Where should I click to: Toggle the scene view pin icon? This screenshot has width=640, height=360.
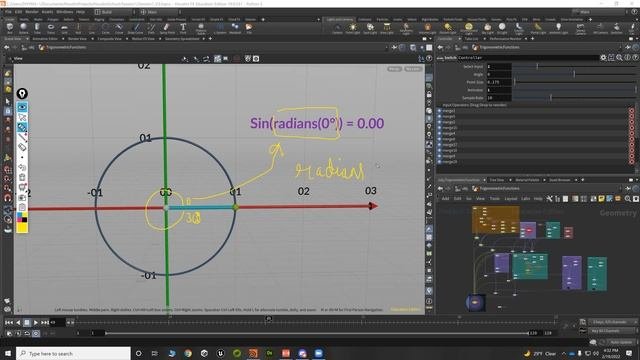tap(394, 47)
